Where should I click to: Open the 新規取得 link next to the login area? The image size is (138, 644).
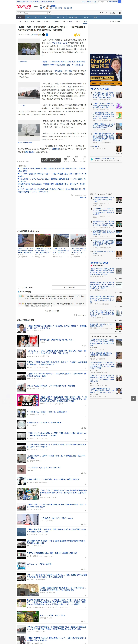[x=54, y=6]
